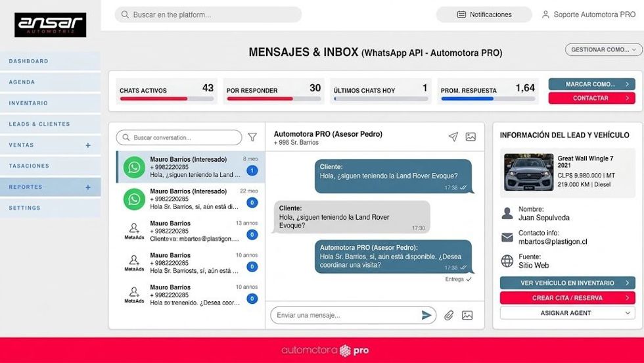
Task: Click email mbartos@plastigon.cl
Action: (x=553, y=242)
